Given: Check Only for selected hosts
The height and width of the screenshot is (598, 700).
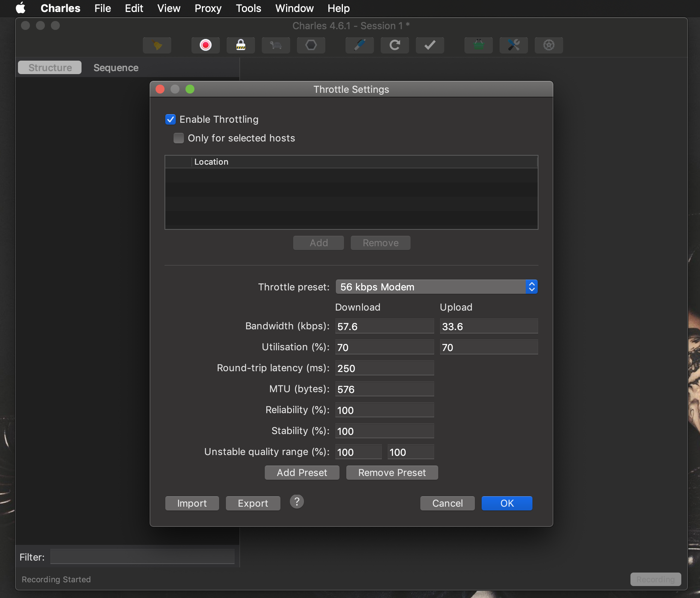Looking at the screenshot, I should (179, 138).
